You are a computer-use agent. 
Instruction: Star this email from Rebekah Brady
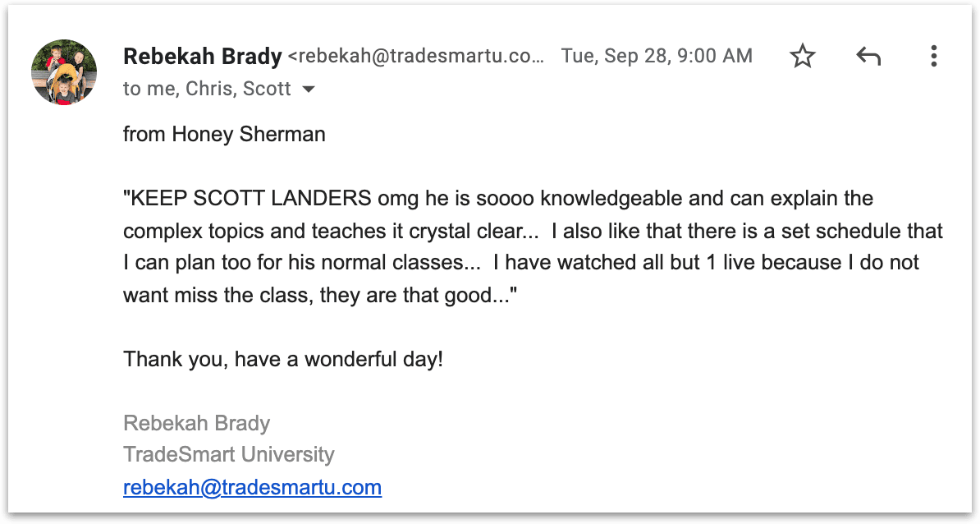click(x=803, y=56)
